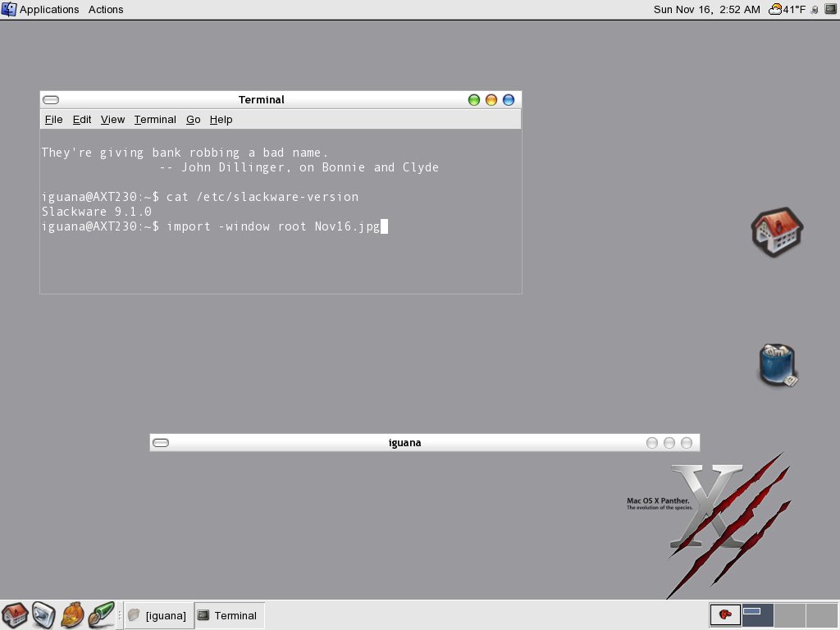Click the bottom panel drag handle beside launchers
The height and width of the screenshot is (630, 840).
tap(120, 615)
